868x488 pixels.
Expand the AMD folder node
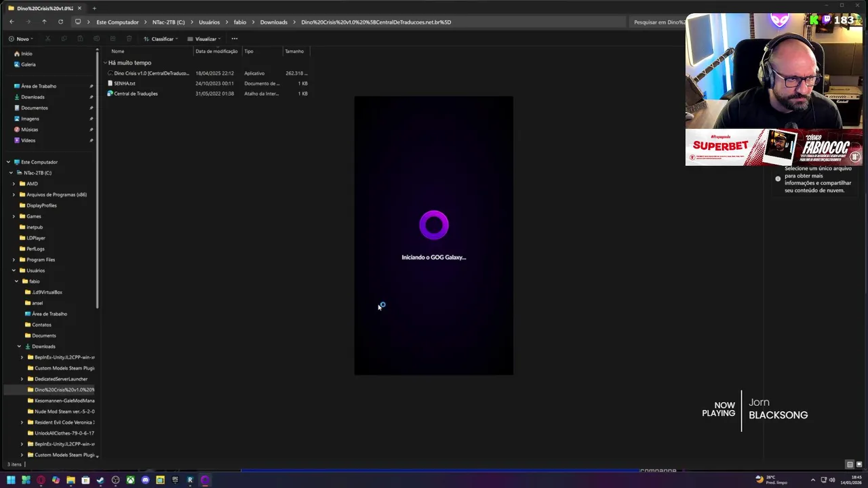tap(14, 184)
